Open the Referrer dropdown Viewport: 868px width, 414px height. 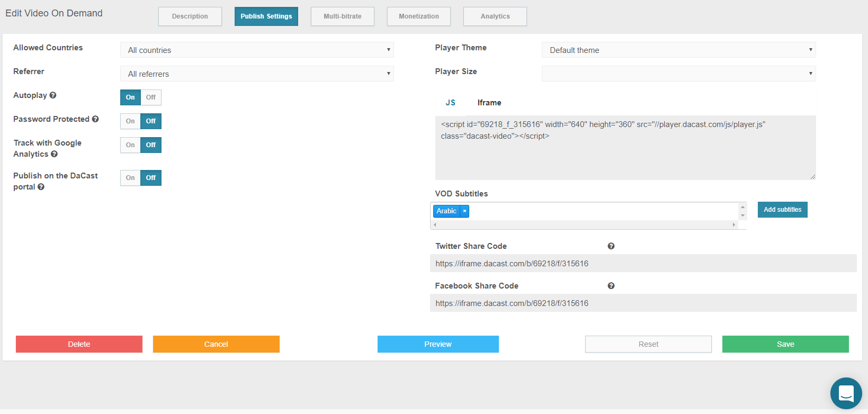tap(257, 74)
